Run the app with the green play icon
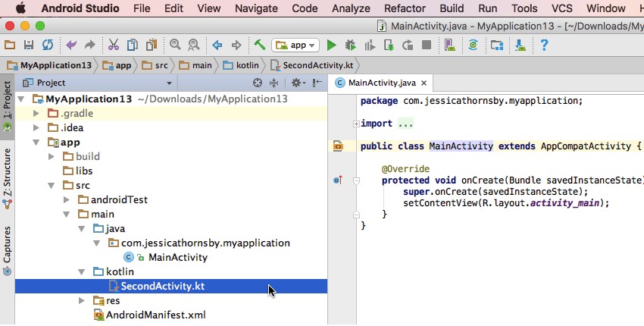This screenshot has height=326, width=644. pos(331,45)
